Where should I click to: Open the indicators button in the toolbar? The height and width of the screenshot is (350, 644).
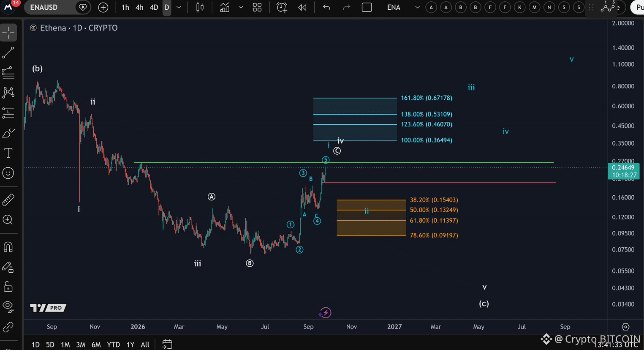point(225,7)
